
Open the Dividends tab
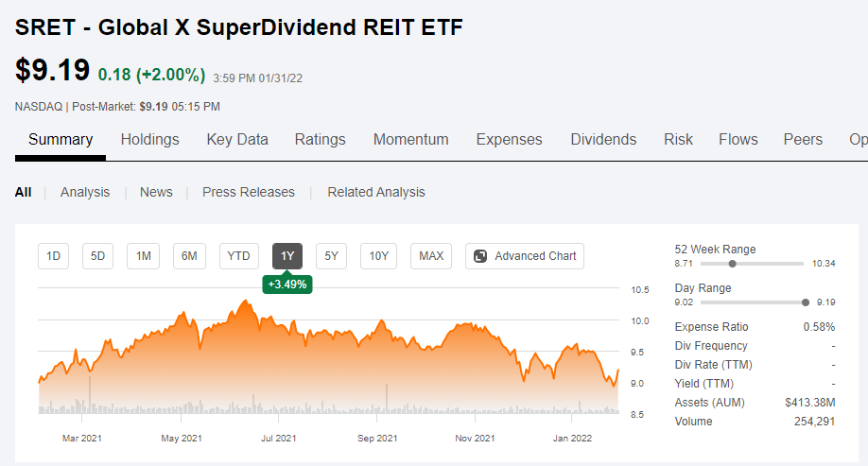tap(603, 140)
